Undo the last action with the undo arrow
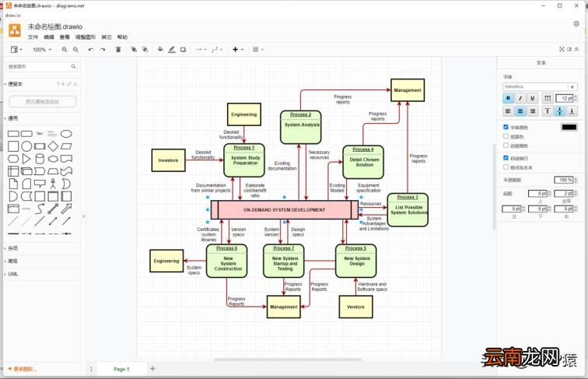Viewport: 588px width, 379px height. coord(91,50)
